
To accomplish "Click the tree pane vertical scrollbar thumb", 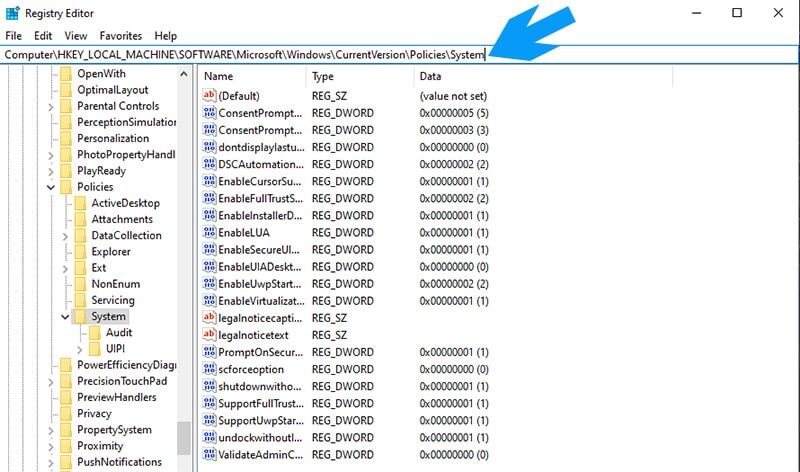I will point(183,438).
